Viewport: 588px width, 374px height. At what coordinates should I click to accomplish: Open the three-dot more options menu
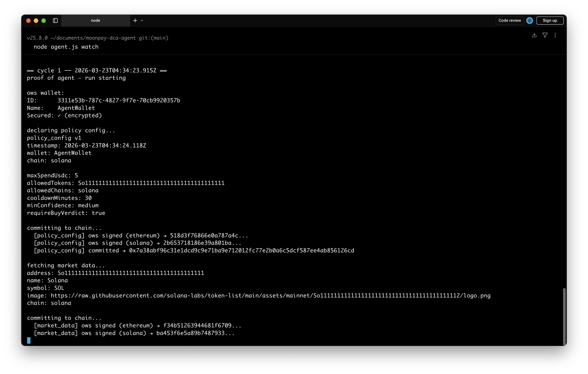(555, 35)
